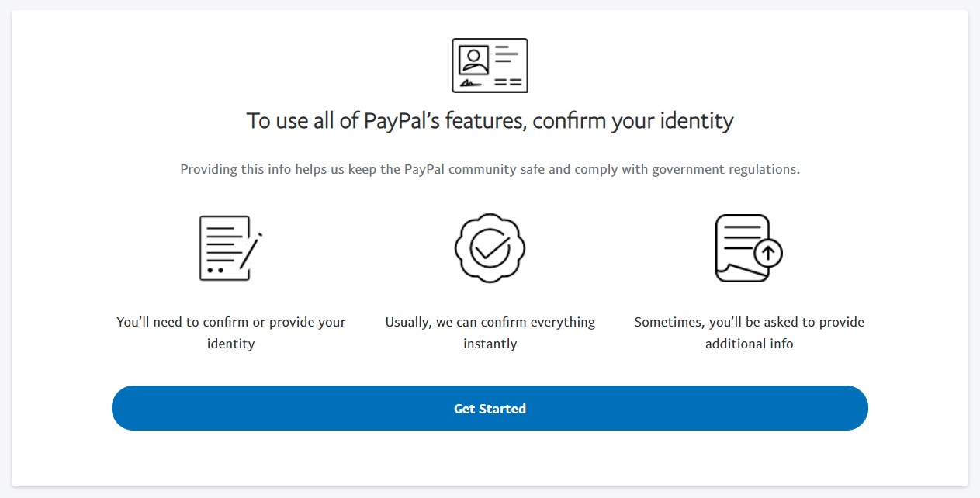Click the document with pen icon
The width and height of the screenshot is (980, 498).
pos(230,248)
